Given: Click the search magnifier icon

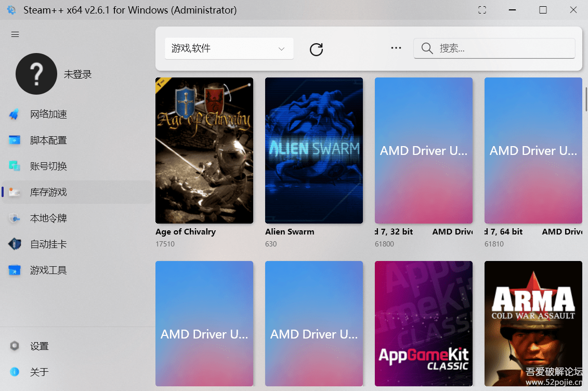Looking at the screenshot, I should [x=427, y=48].
